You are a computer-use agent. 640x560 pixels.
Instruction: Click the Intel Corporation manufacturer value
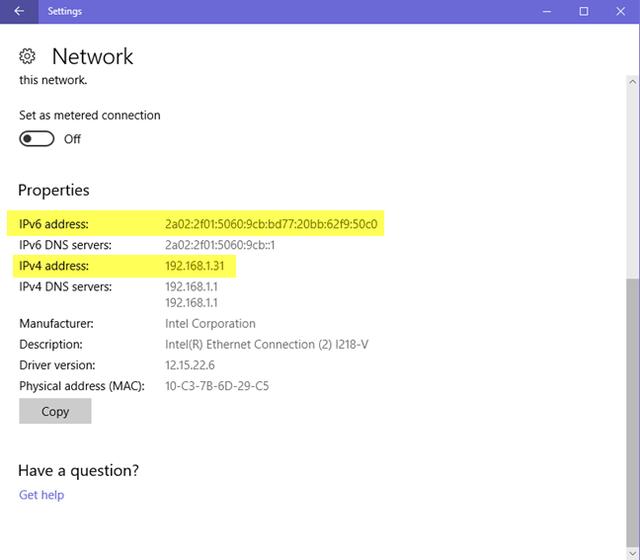pos(210,324)
